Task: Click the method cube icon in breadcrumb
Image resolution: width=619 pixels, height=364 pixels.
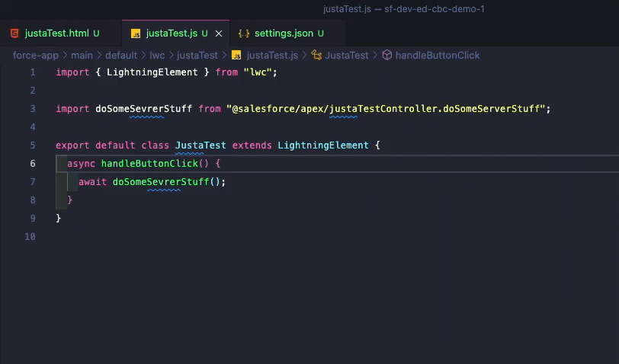Action: pos(387,56)
